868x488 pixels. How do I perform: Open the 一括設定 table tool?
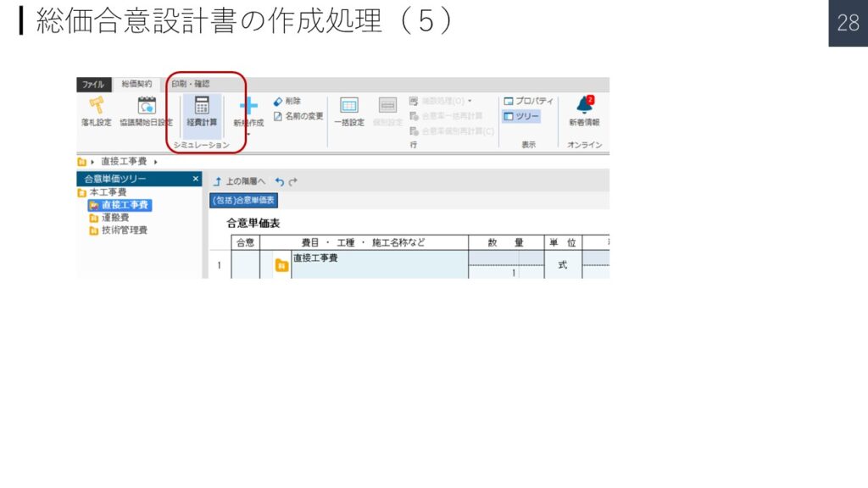click(x=348, y=107)
